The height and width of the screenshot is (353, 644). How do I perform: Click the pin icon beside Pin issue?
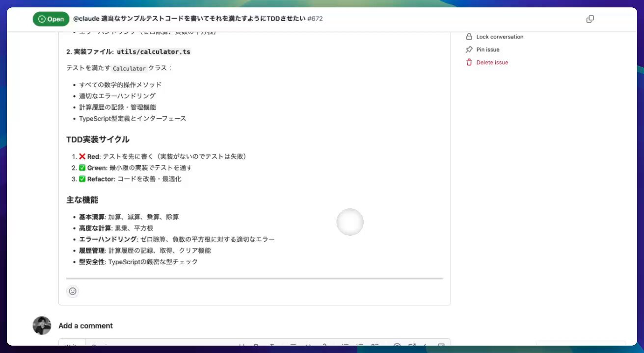[x=469, y=50]
